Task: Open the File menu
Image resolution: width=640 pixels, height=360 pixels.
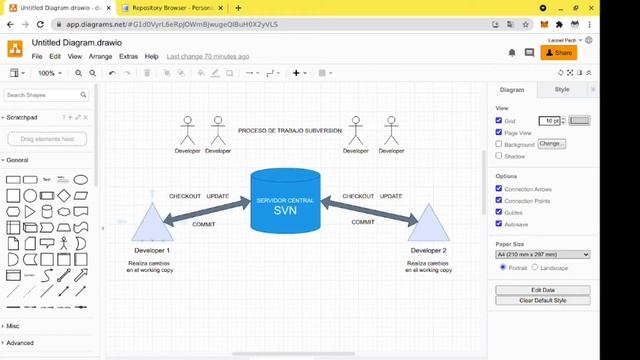Action: point(37,56)
